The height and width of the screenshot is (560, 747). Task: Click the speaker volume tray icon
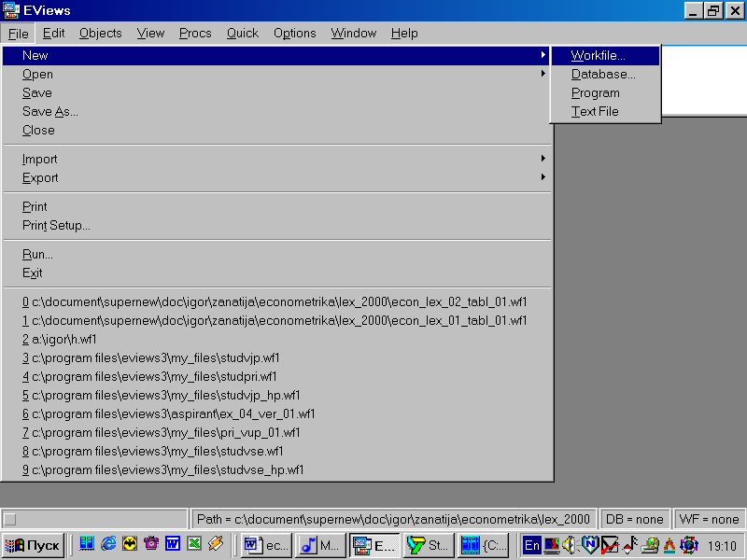(571, 545)
